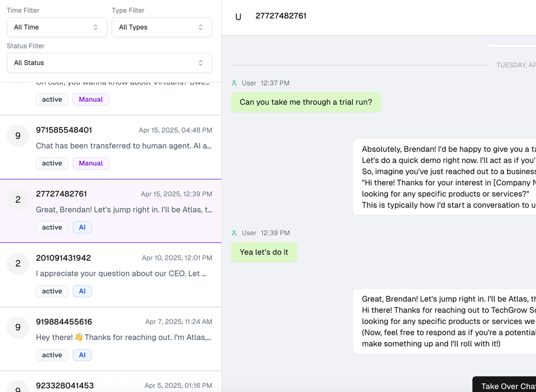The height and width of the screenshot is (392, 536).
Task: Click message 'Can you take me through a trial run?'
Action: coord(306,102)
